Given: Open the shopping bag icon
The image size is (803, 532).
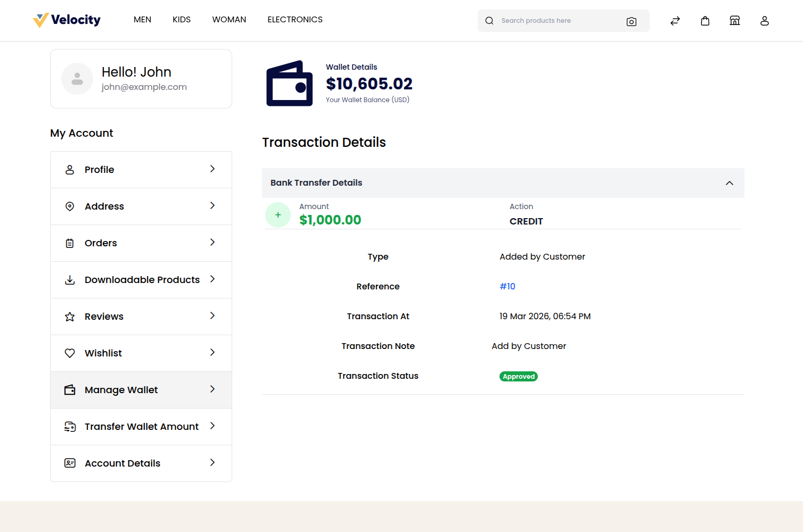Looking at the screenshot, I should [x=705, y=20].
